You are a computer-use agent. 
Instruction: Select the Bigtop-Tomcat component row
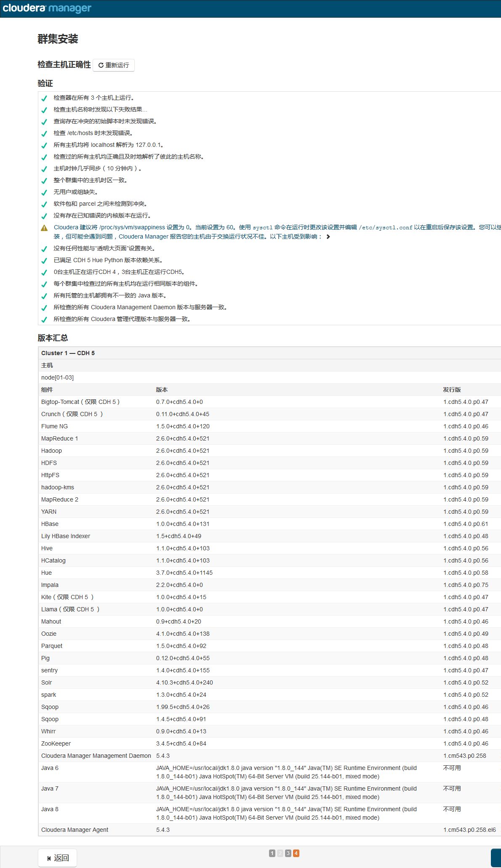(269, 402)
